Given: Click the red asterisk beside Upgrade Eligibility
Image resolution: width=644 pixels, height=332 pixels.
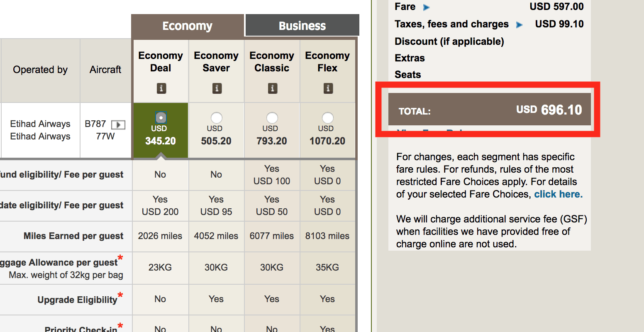Looking at the screenshot, I should [x=120, y=295].
